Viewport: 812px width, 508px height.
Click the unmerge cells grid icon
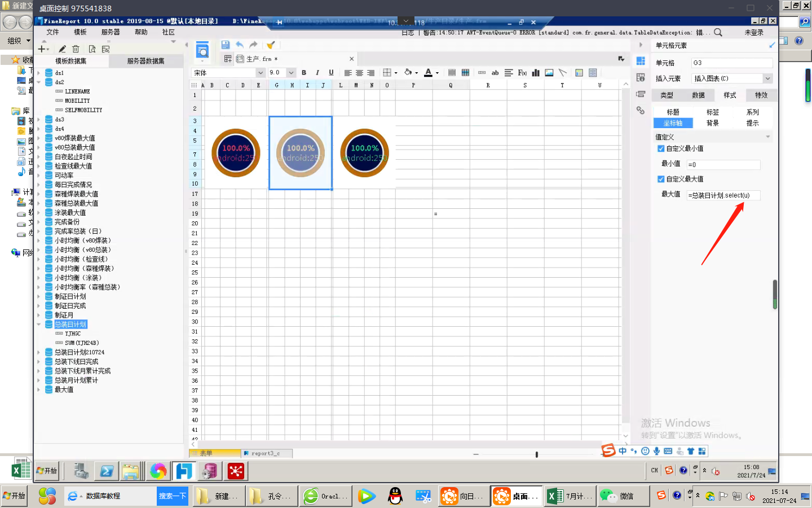(465, 73)
